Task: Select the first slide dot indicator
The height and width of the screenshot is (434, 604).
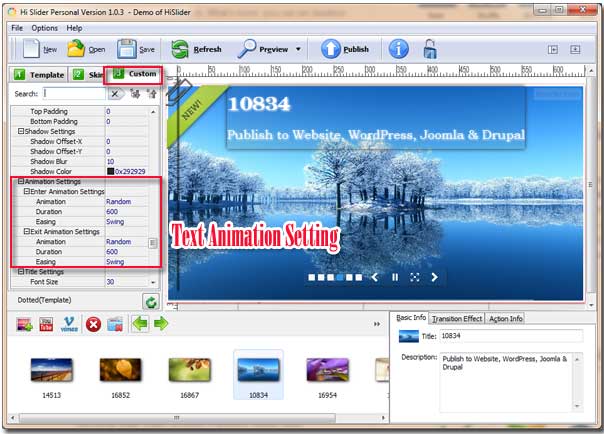Action: point(312,277)
